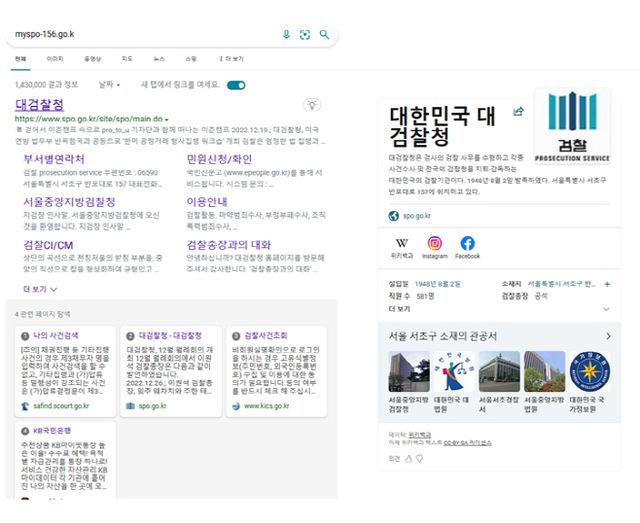Click the plus icon beside 소재지 address
Viewport: 640px width, 523px height.
607,284
